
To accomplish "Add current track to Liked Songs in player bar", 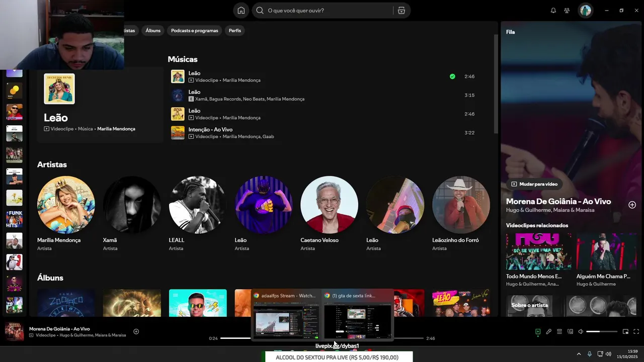I will tap(136, 331).
